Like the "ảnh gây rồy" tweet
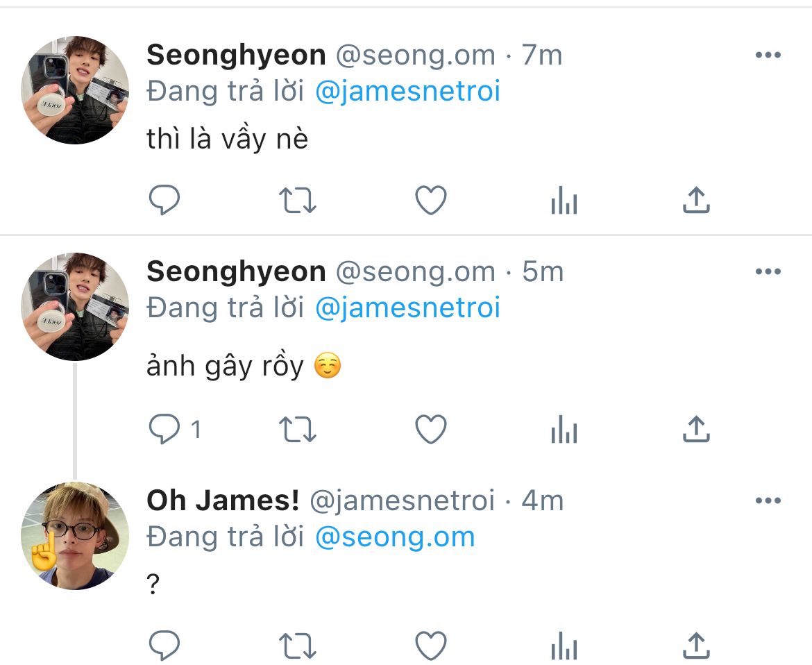 point(430,430)
